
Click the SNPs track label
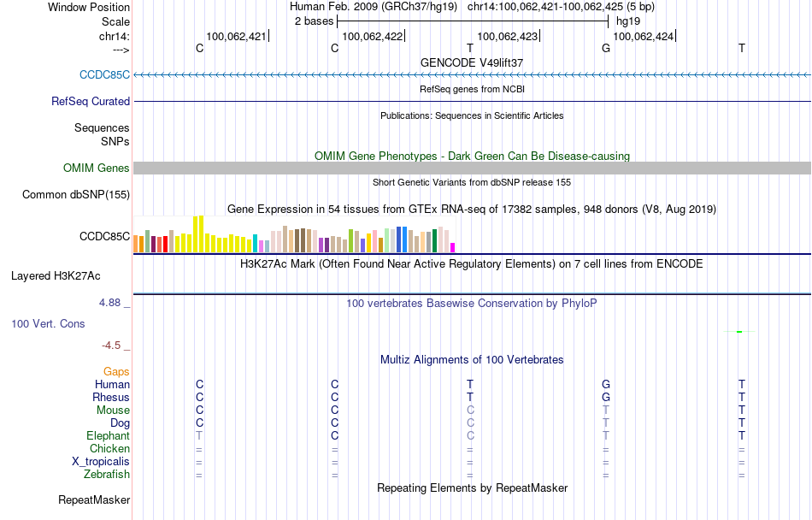(x=115, y=141)
